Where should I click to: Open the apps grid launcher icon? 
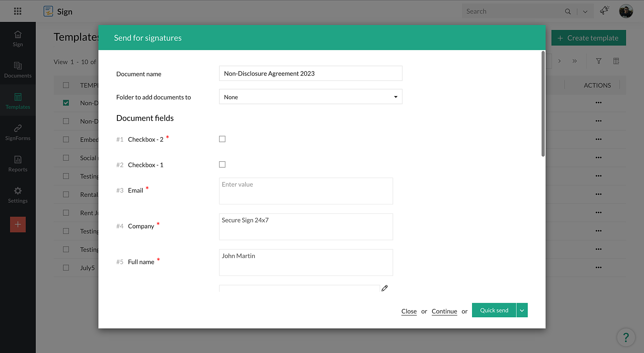click(x=18, y=11)
